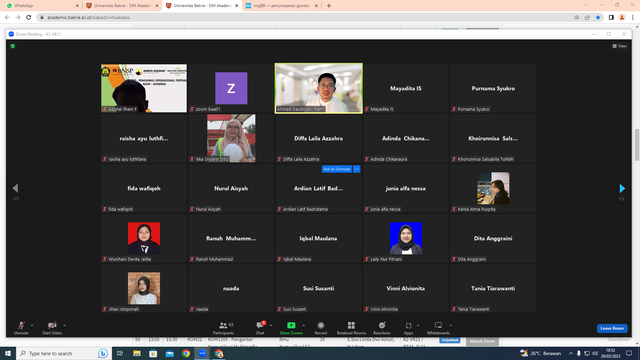Click the green encryption shield icon
Screen dimensions: 640x360
13,46
